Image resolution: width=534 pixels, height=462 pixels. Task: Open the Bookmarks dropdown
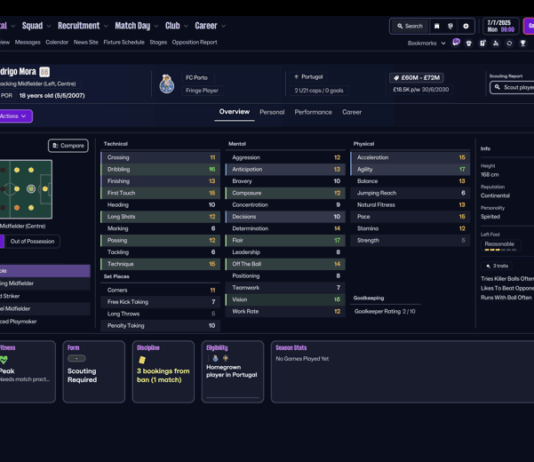[x=427, y=43]
